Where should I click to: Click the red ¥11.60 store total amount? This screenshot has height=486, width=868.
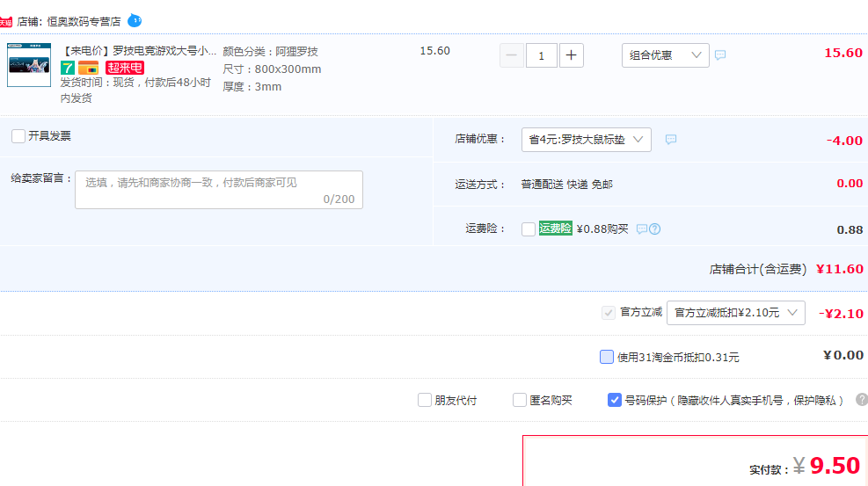(x=840, y=269)
